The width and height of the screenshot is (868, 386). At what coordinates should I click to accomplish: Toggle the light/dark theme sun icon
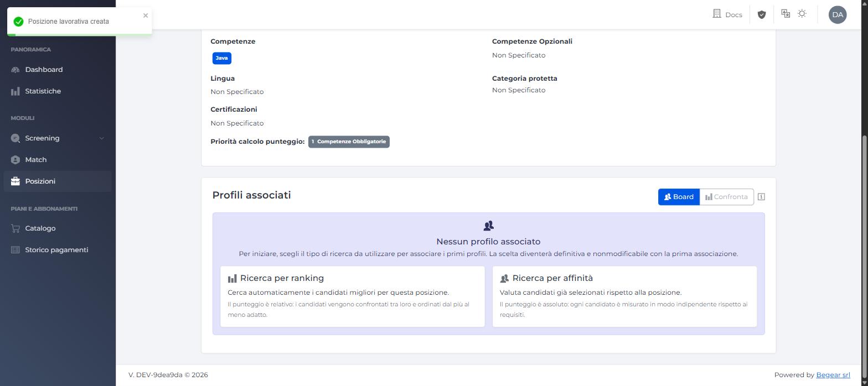(x=802, y=14)
